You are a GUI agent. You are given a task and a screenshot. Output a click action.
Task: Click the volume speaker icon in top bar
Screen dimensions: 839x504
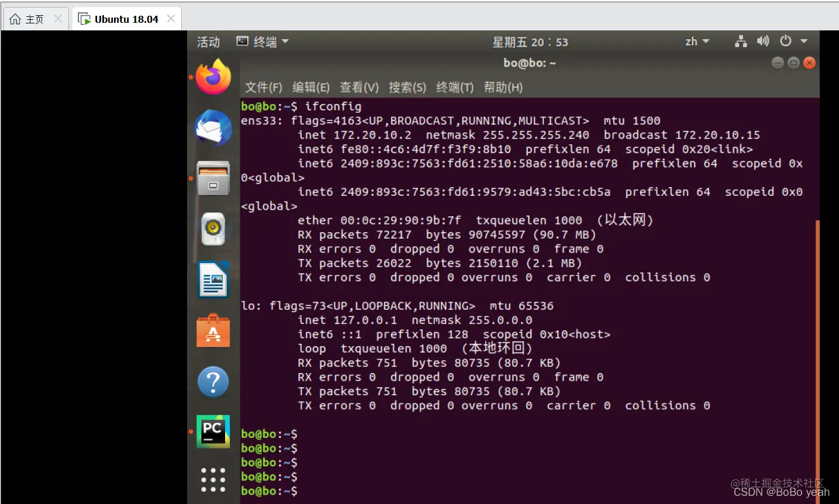tap(763, 41)
